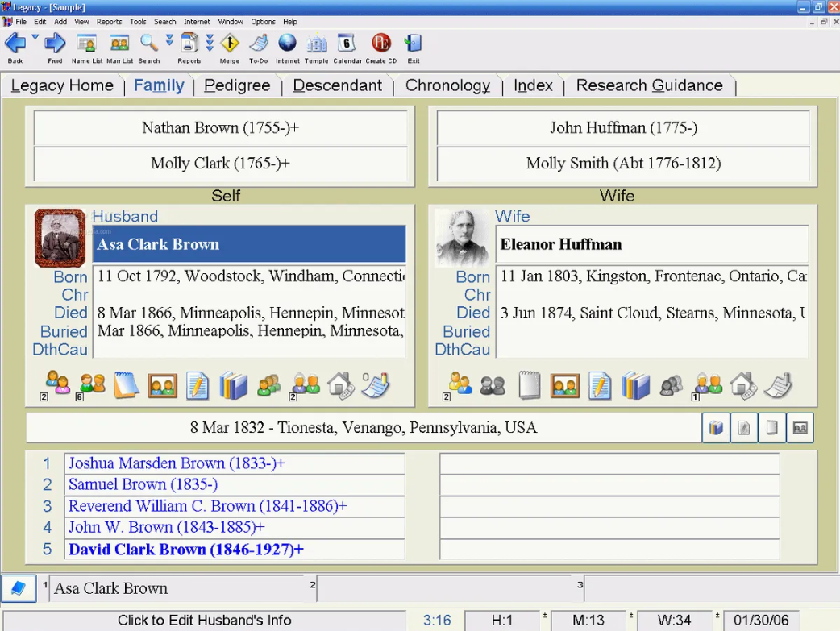Switch to the Chronology tab

(448, 85)
